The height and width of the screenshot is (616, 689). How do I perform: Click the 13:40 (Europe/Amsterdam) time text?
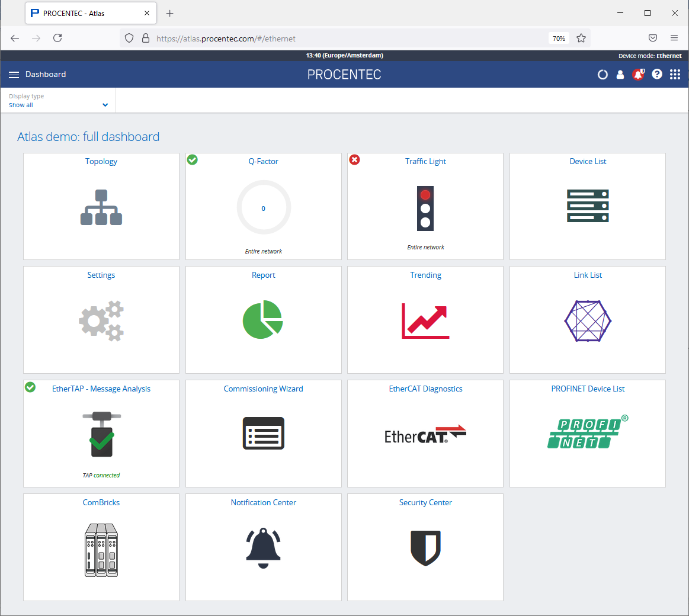tap(345, 55)
